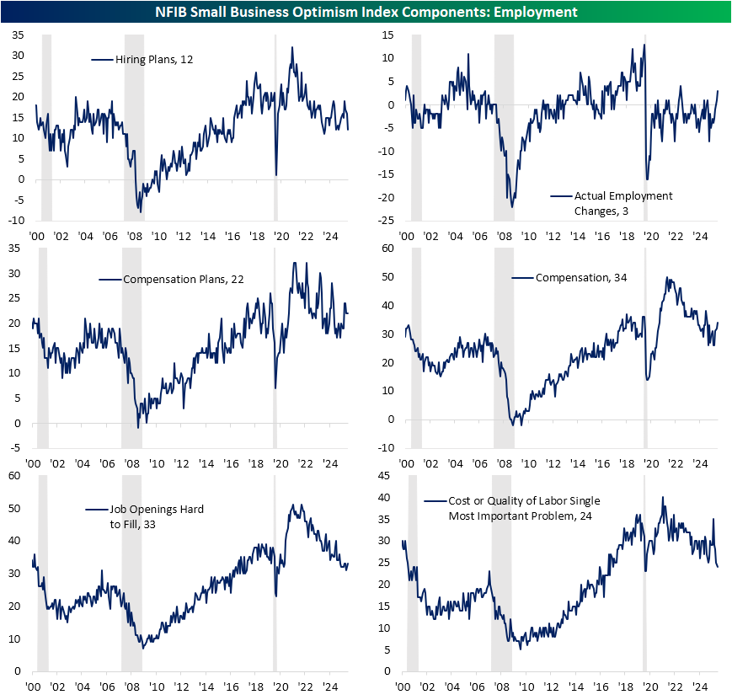
Task: Click the 2008 recession shading in Hiring Plans chart
Action: 134,126
